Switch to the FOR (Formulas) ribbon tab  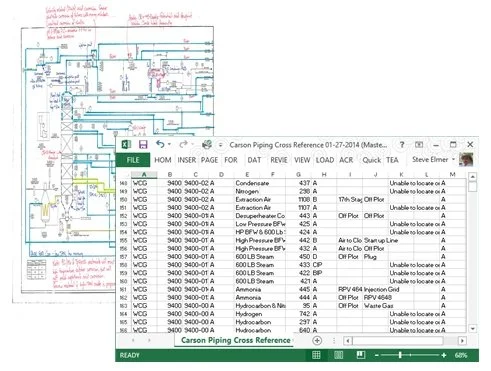click(x=231, y=160)
